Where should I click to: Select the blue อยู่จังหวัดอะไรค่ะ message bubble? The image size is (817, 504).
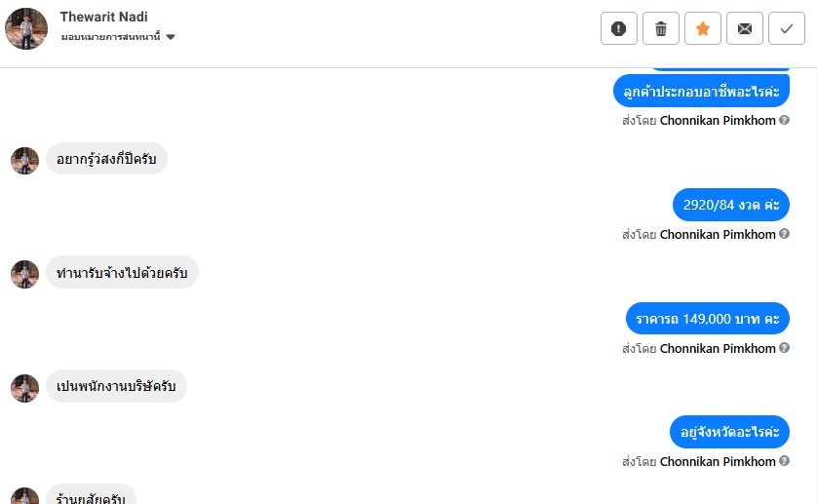click(729, 432)
